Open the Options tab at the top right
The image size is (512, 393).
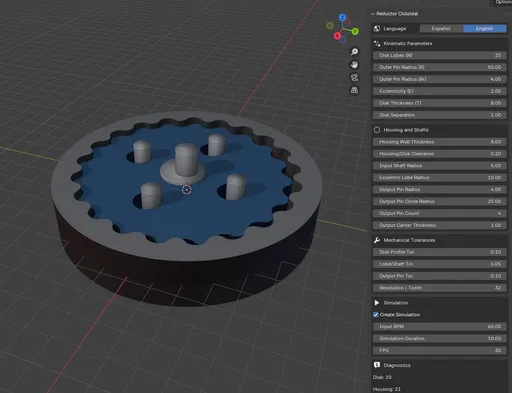(501, 2)
